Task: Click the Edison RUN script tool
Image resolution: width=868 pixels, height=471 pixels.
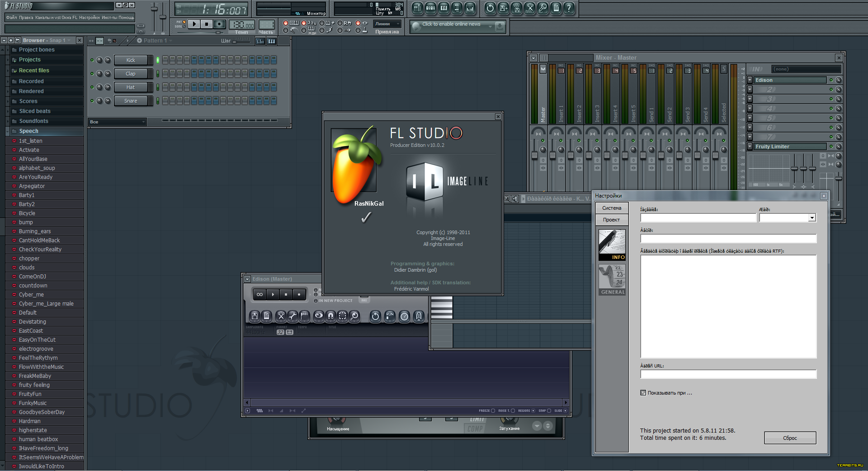Action: click(x=390, y=316)
